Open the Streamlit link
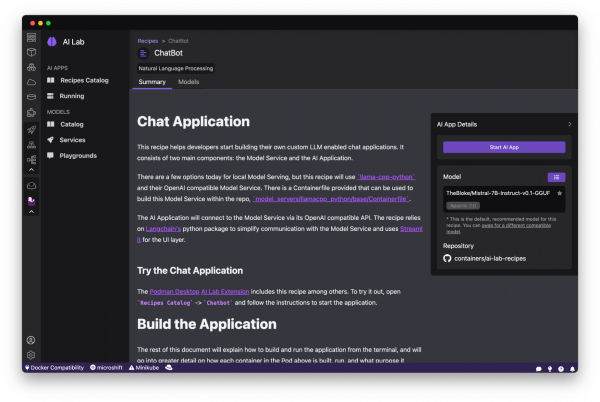This screenshot has height=402, width=600. pos(411,229)
